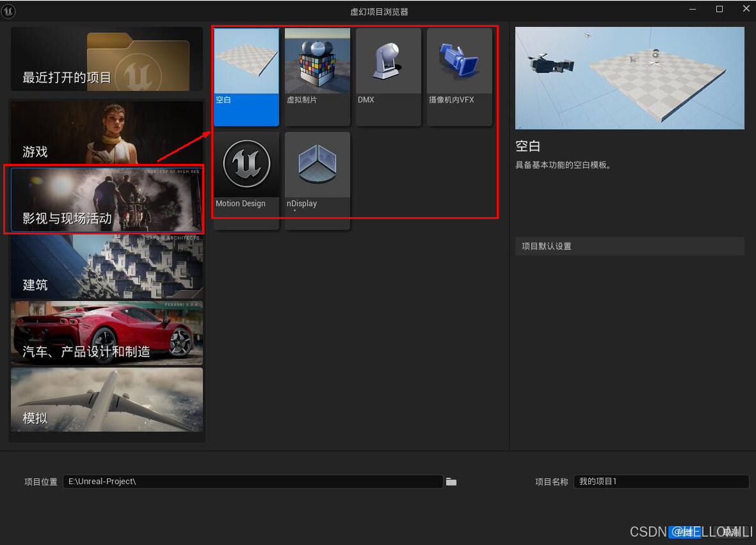Switch to the 建筑 category
This screenshot has width=756, height=545.
[106, 266]
